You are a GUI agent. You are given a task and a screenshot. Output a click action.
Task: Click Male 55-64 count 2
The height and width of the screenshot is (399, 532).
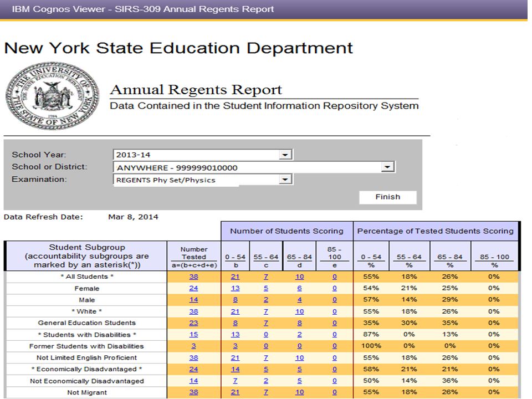point(266,300)
